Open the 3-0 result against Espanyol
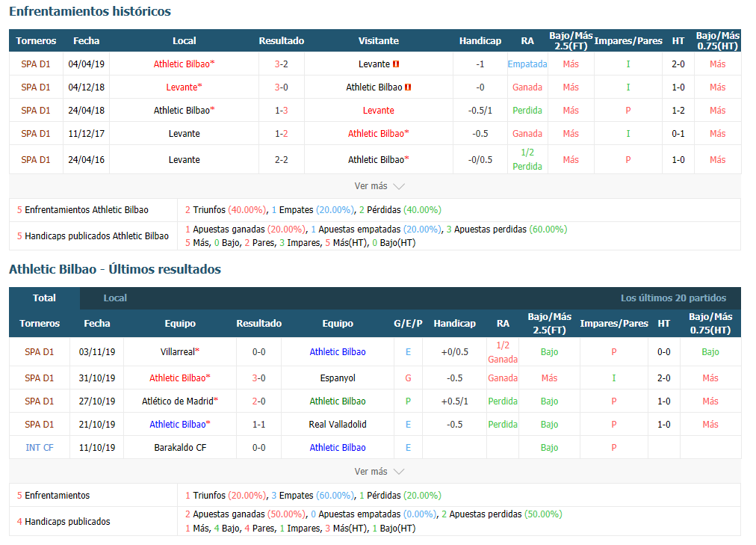The image size is (756, 545). [x=259, y=378]
